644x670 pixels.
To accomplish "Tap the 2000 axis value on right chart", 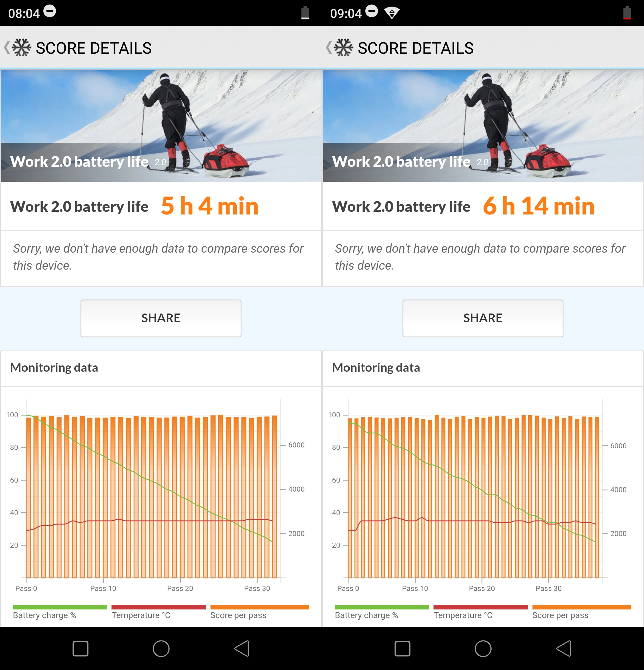I will tap(618, 533).
